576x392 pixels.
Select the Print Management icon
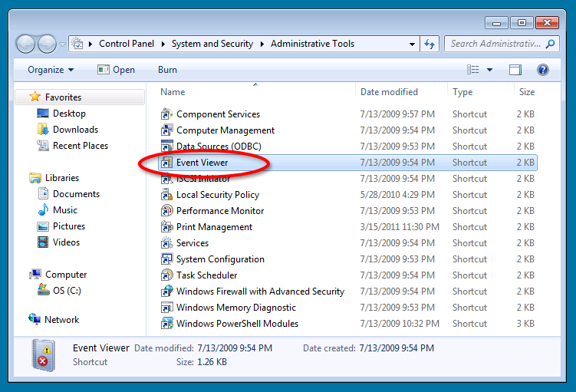[166, 227]
